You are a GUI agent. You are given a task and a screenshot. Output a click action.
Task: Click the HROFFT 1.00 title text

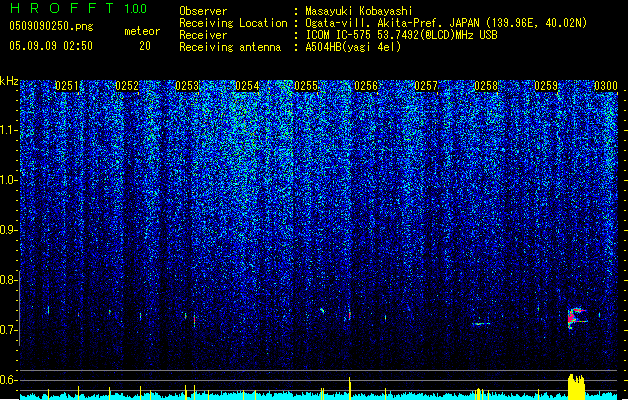(78, 8)
